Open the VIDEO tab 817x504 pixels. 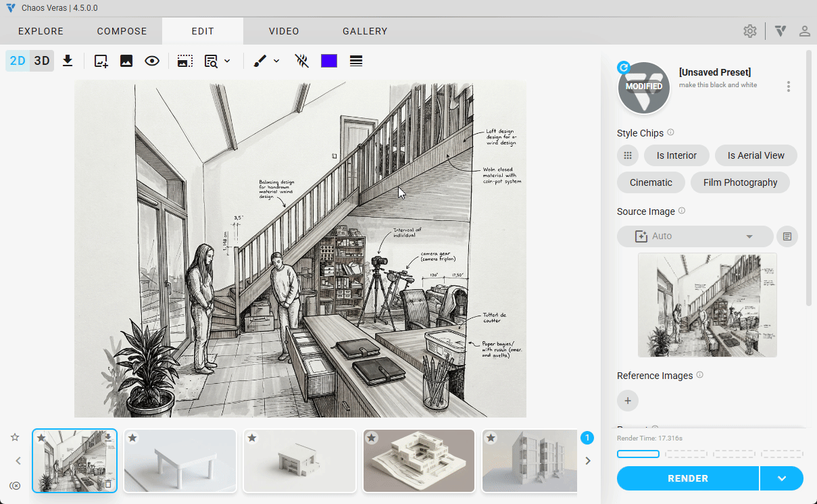pos(284,31)
